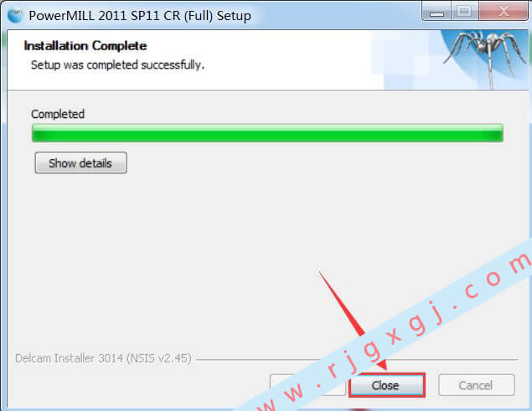Screen dimensions: 532x411
Task: Click the Installation Complete heading
Action: click(x=85, y=46)
